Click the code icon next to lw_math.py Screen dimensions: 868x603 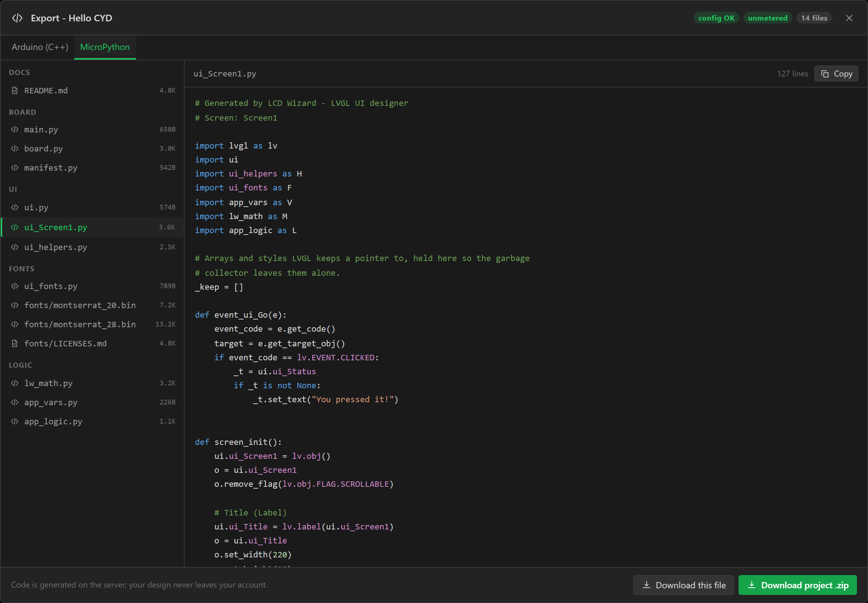click(15, 383)
